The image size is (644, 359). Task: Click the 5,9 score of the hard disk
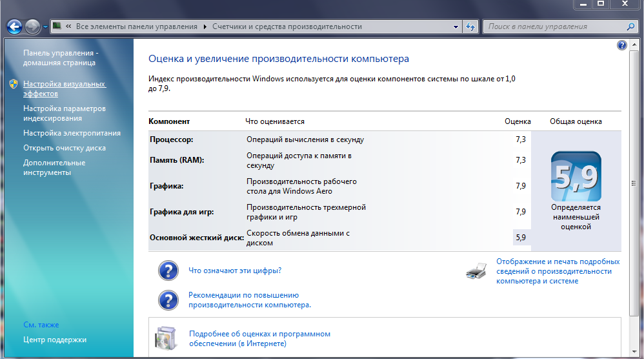(521, 238)
